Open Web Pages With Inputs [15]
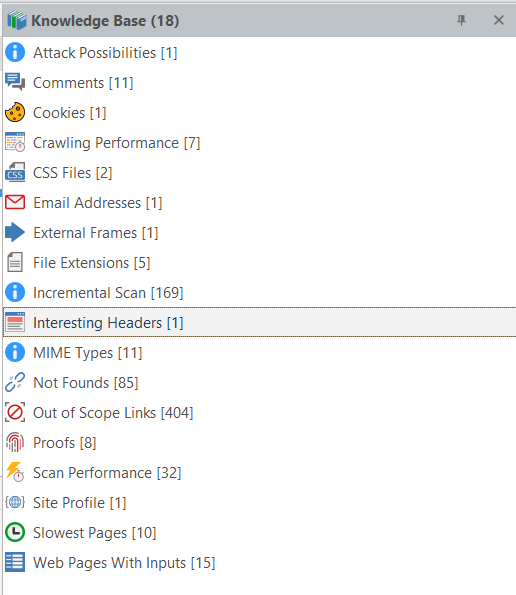Viewport: 516px width, 595px height. (260, 562)
